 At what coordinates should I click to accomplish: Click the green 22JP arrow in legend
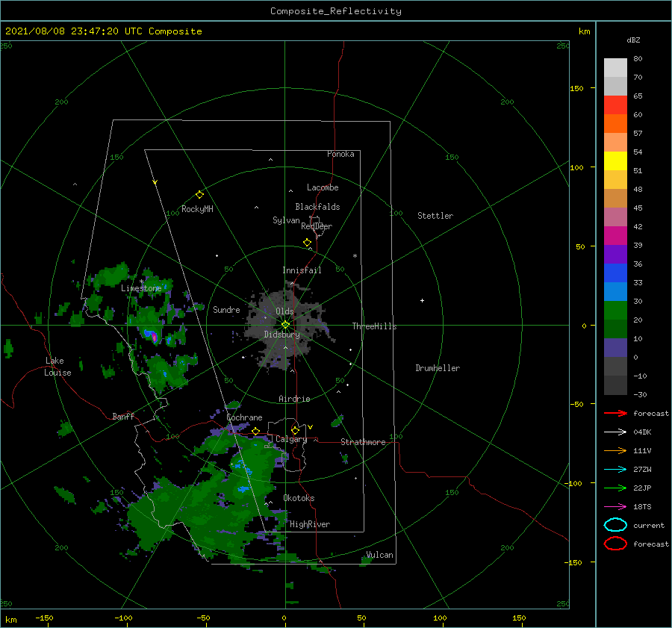click(615, 488)
